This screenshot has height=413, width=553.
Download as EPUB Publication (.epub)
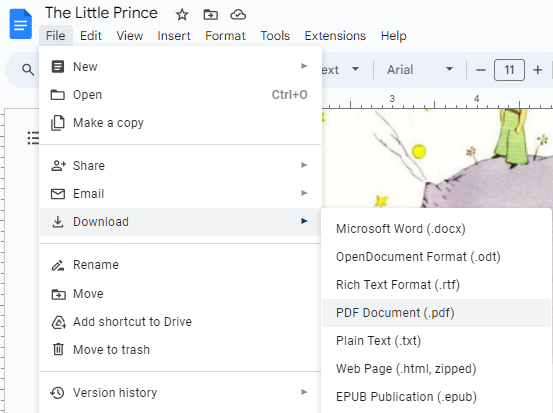(436, 397)
